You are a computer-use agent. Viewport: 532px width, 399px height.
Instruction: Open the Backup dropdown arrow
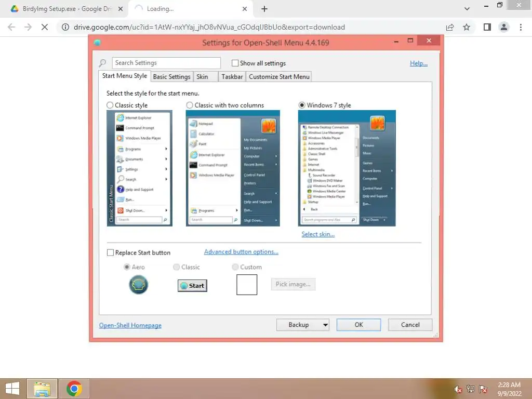click(325, 325)
